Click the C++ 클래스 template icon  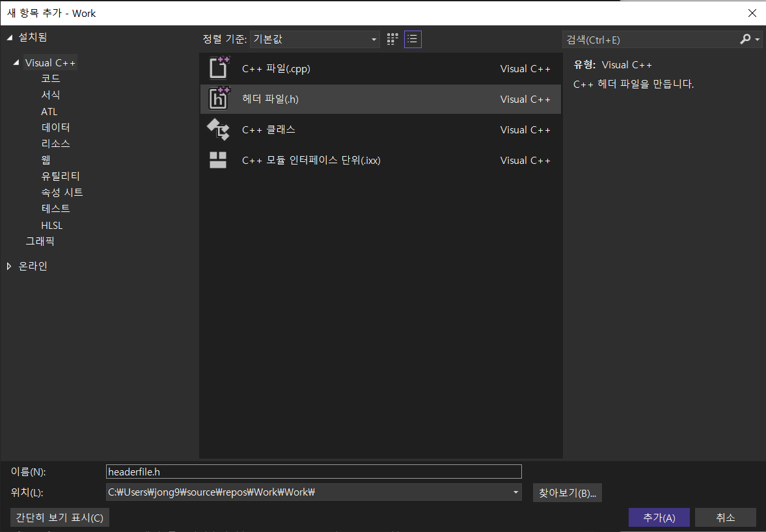pyautogui.click(x=219, y=129)
